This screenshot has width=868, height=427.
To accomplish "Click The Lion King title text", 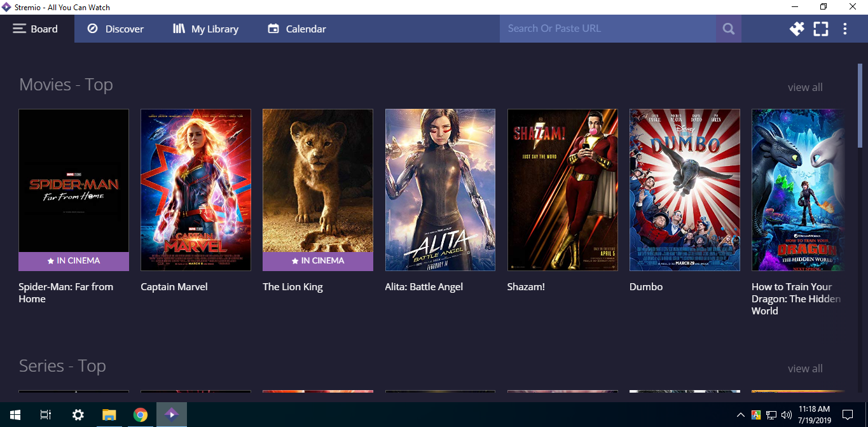I will (293, 287).
